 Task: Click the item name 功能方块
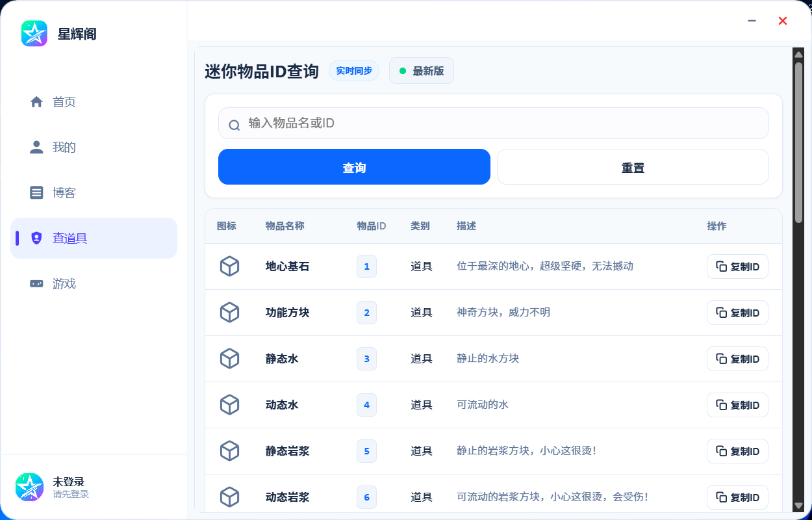click(287, 313)
